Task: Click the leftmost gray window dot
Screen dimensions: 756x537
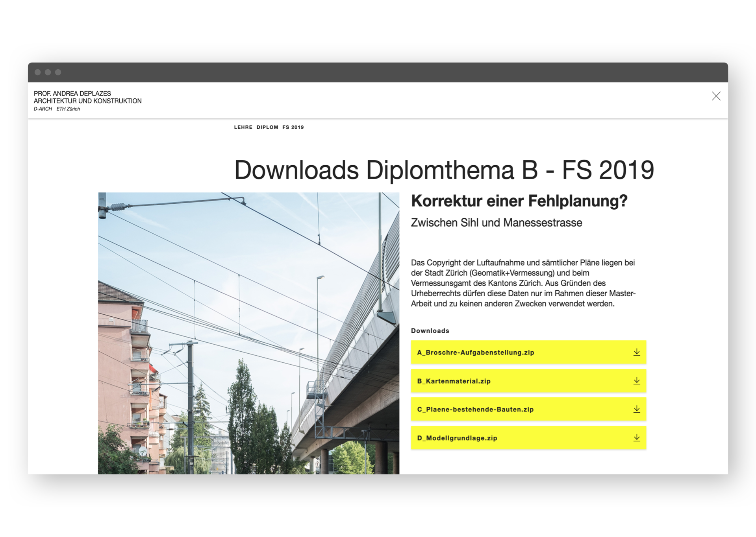Action: pos(38,72)
